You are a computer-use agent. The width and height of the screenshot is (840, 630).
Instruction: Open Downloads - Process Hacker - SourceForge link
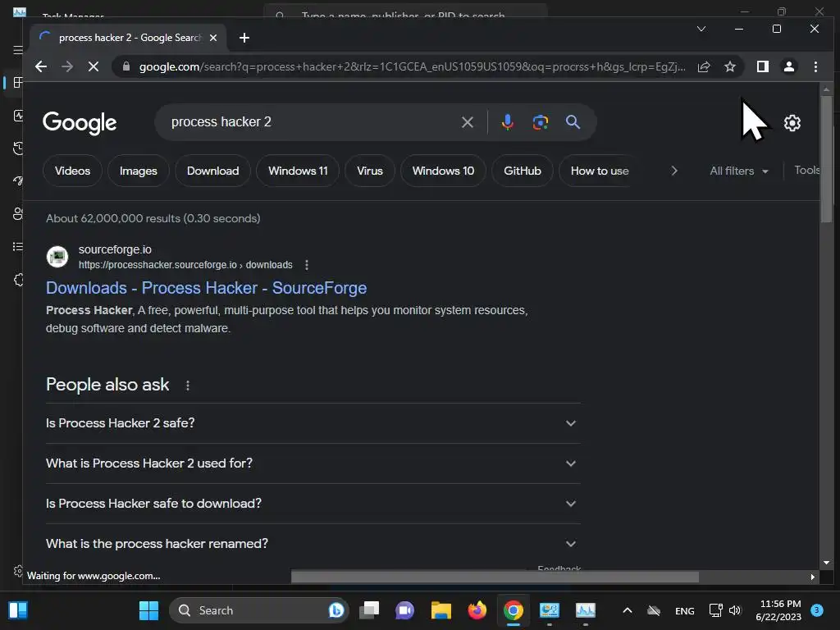pyautogui.click(x=206, y=288)
